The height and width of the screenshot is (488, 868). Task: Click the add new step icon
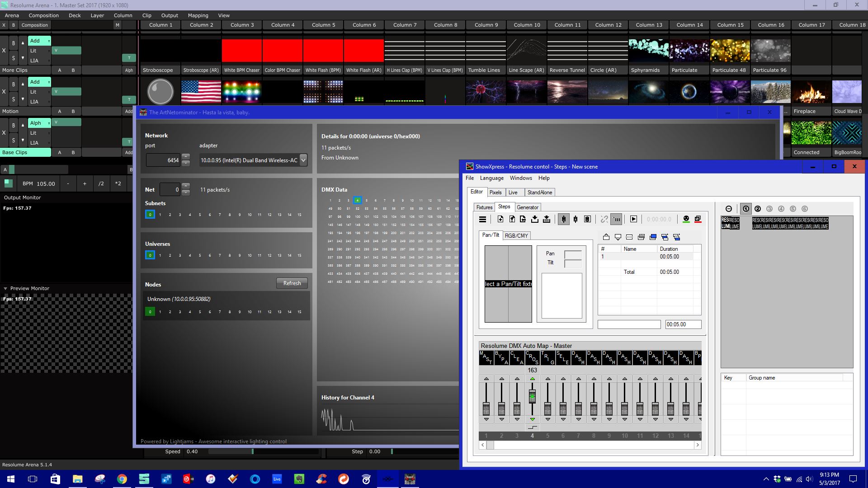500,219
